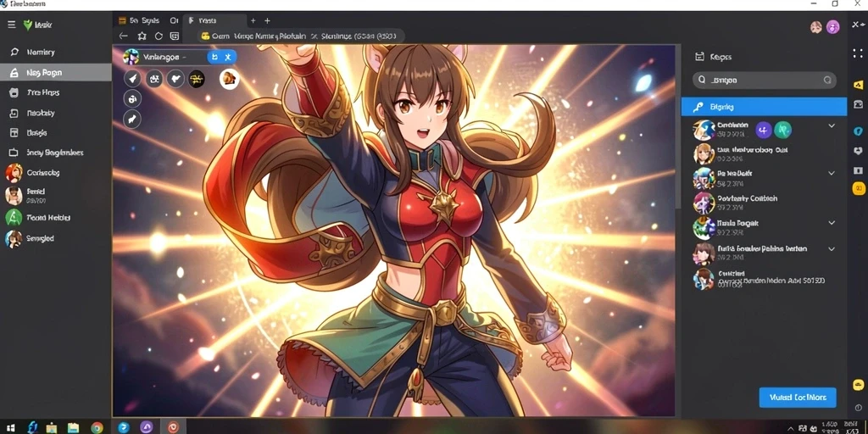Image resolution: width=868 pixels, height=434 pixels.
Task: Select the paintbrush tool circle over the artwork
Action: pos(132,79)
